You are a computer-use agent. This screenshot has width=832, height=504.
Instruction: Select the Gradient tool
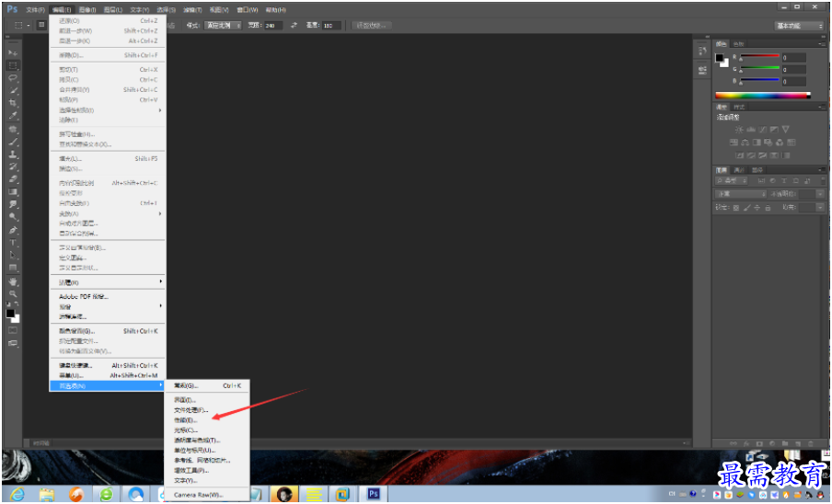tap(13, 191)
